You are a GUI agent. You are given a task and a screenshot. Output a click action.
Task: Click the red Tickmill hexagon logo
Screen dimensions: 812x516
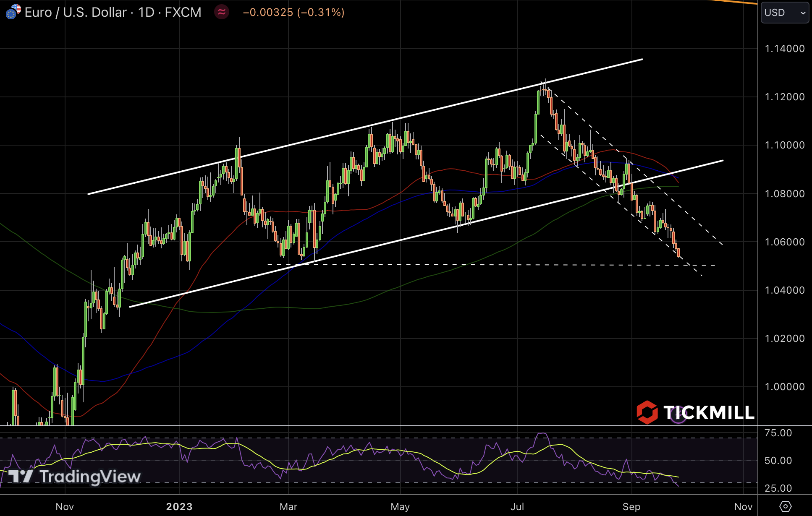point(647,412)
